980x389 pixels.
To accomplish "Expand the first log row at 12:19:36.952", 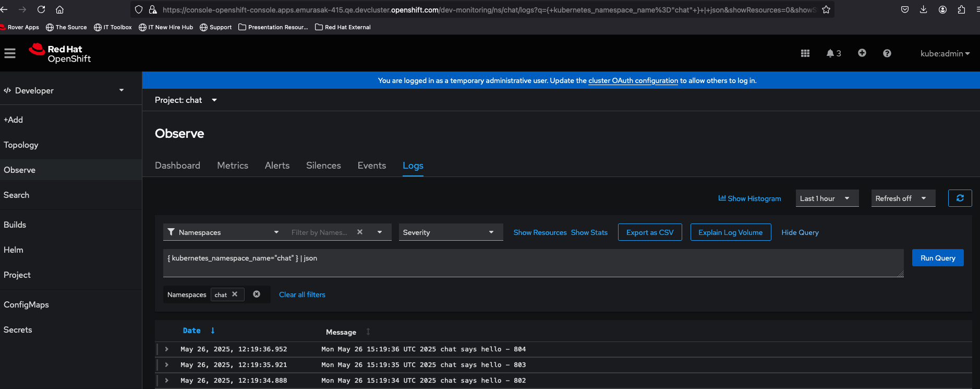I will pos(167,349).
